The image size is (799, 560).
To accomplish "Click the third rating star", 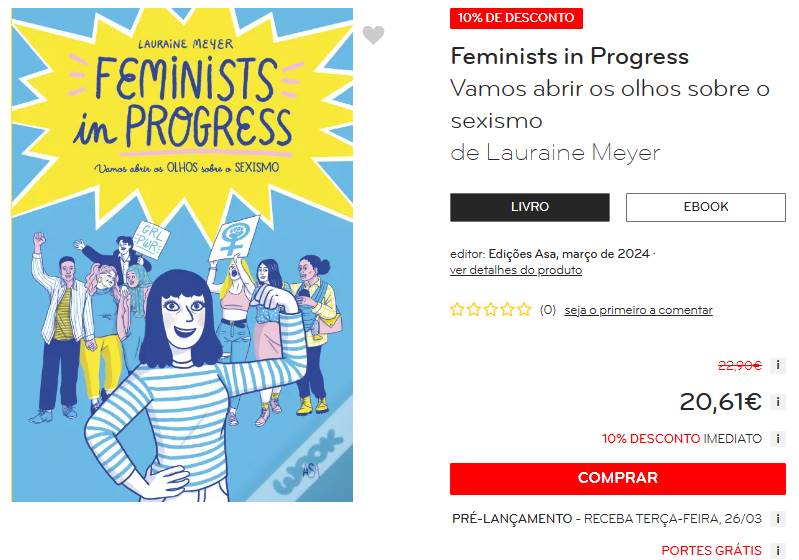I will pyautogui.click(x=491, y=310).
